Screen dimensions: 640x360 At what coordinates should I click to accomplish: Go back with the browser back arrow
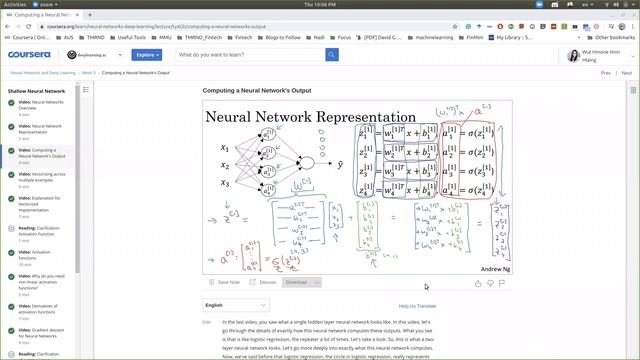pyautogui.click(x=7, y=27)
